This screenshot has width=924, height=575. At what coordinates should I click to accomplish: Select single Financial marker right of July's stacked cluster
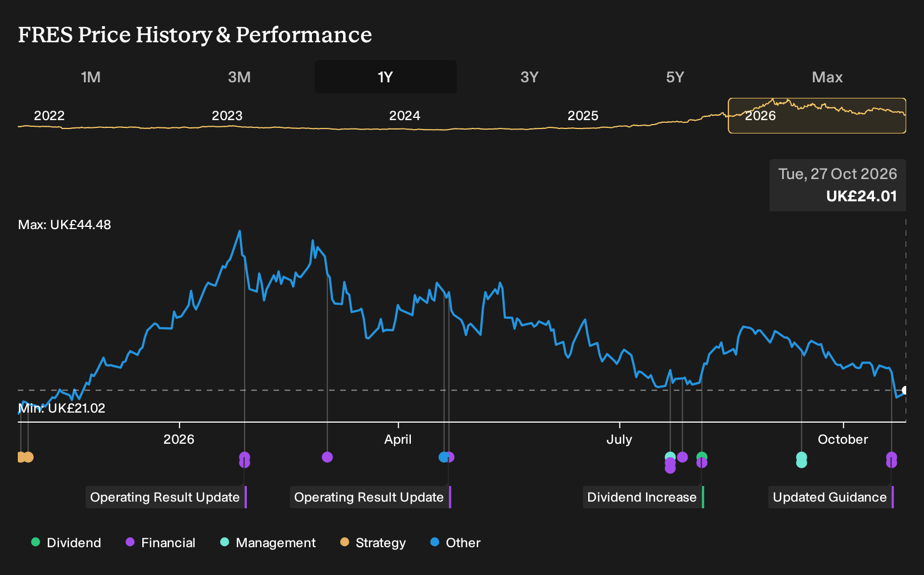pos(683,457)
